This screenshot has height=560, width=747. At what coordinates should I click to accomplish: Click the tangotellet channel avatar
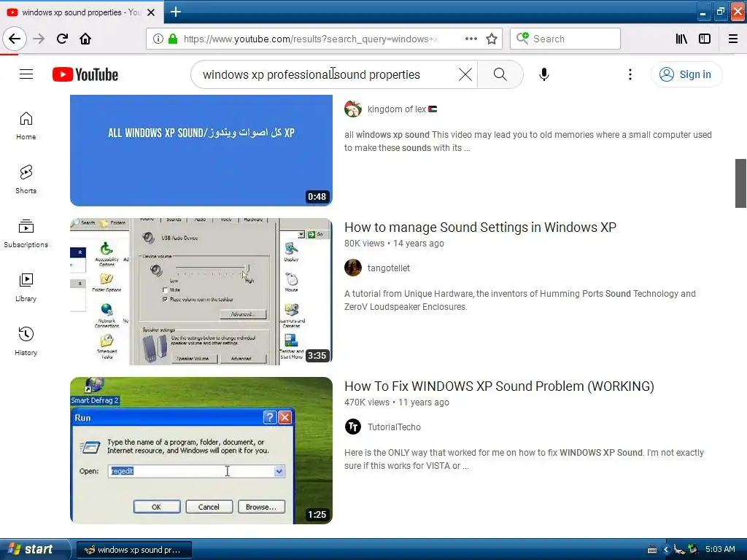353,268
